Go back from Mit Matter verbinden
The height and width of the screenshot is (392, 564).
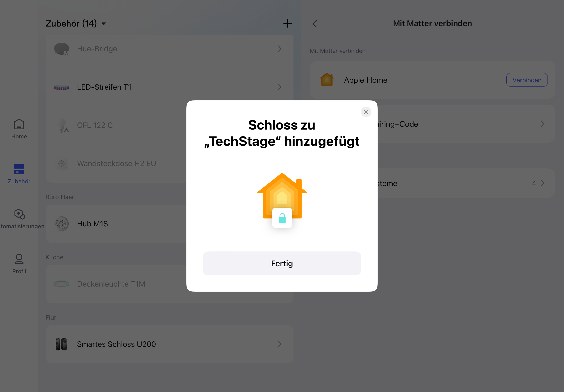click(315, 24)
